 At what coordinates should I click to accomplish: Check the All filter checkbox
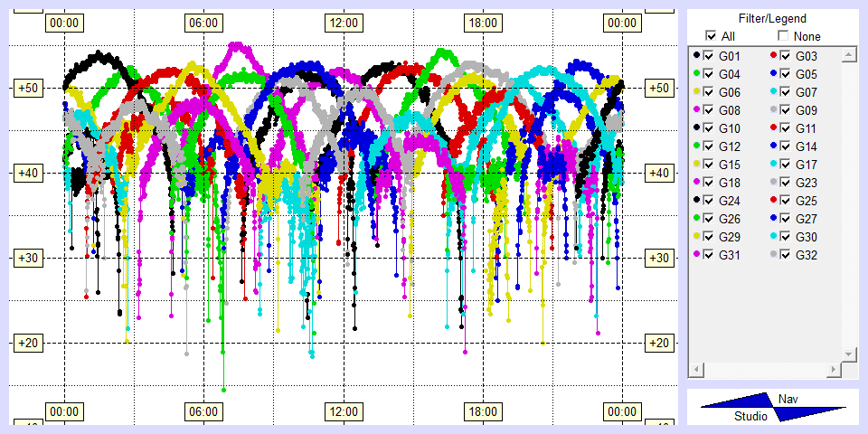[x=711, y=36]
